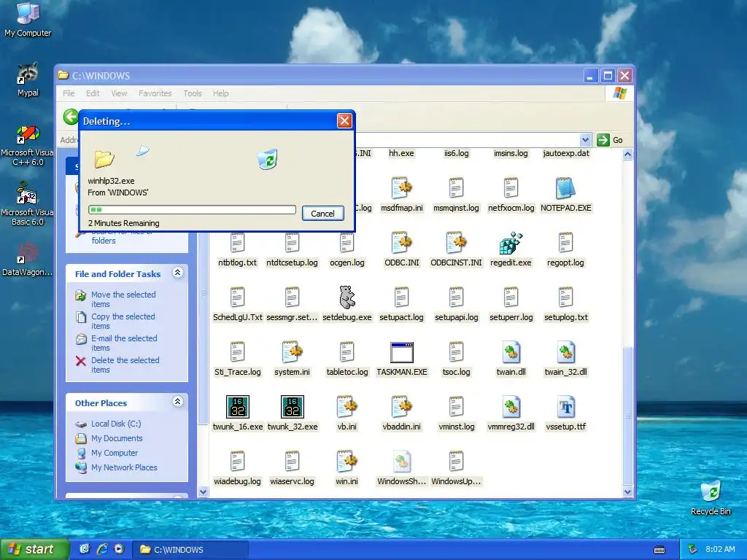Open My Computer desktop icon

(x=28, y=19)
